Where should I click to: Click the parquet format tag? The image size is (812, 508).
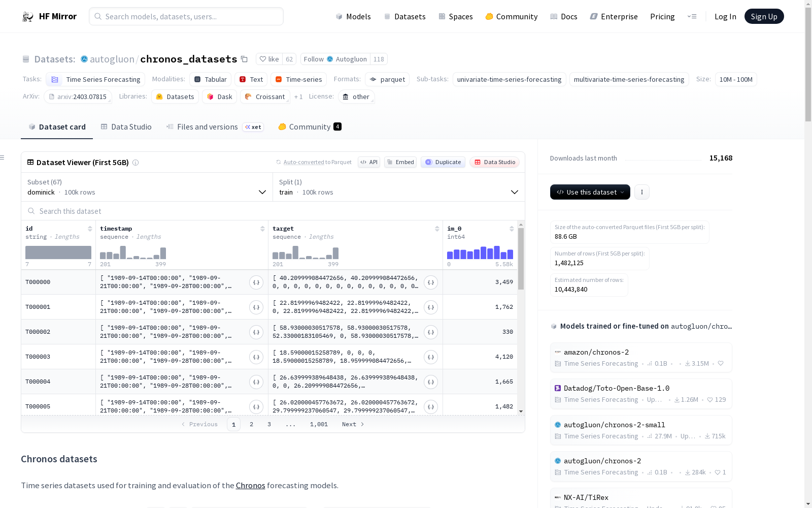click(387, 79)
